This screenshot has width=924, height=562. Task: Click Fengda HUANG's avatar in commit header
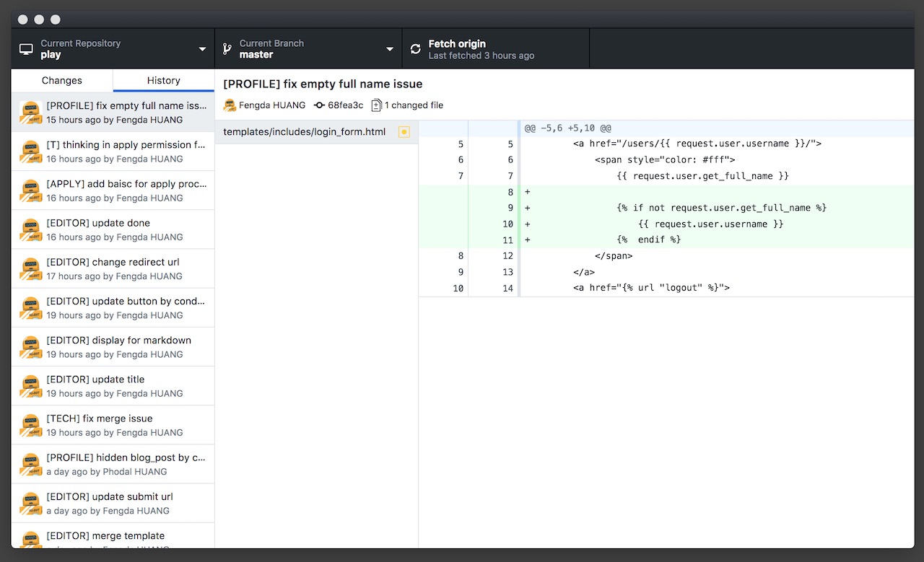(x=230, y=105)
